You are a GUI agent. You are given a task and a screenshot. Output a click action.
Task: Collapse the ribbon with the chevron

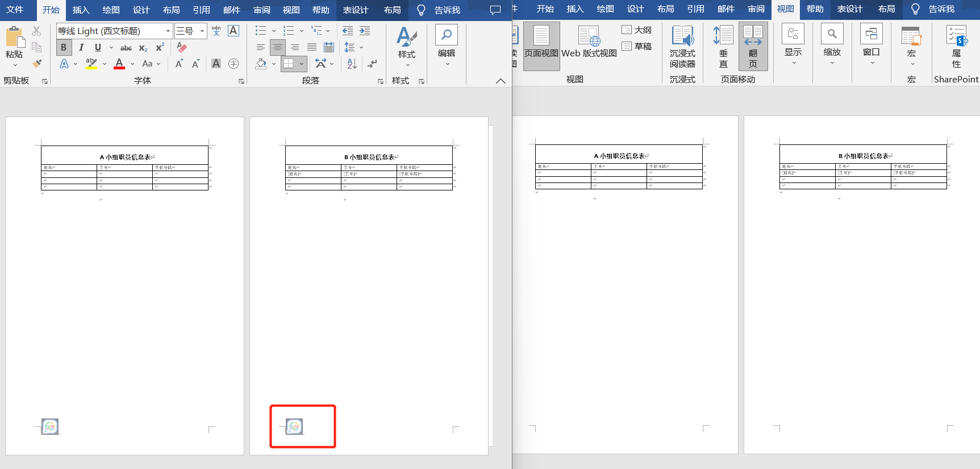coord(501,81)
